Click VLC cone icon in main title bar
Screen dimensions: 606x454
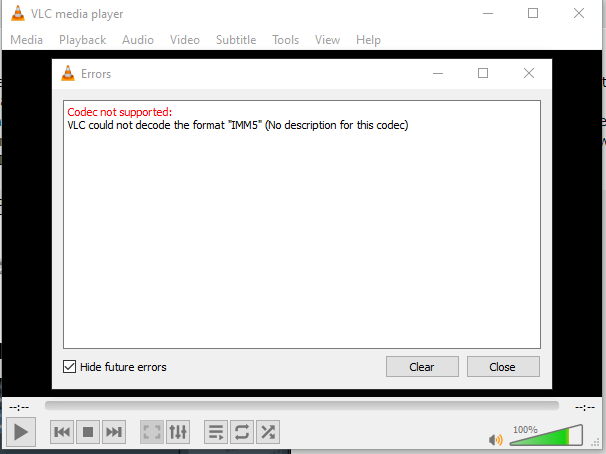tap(17, 14)
